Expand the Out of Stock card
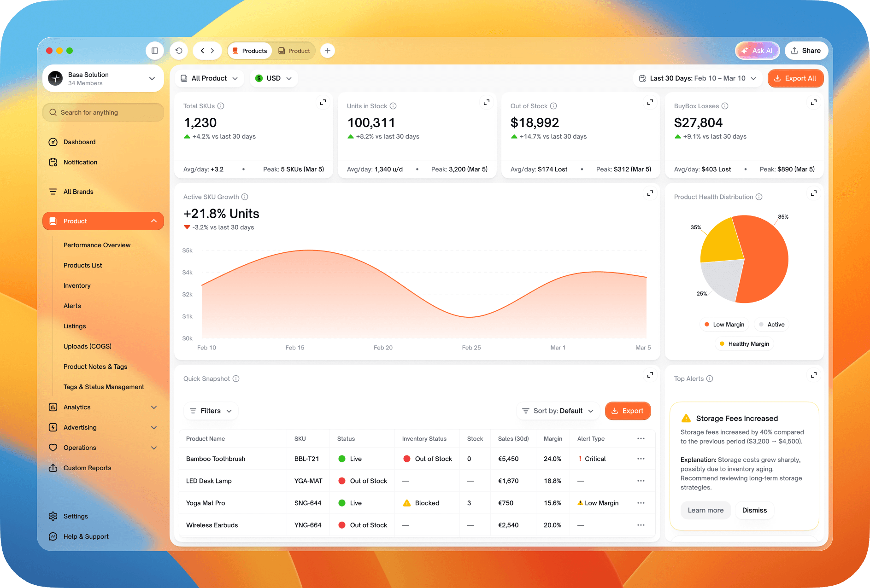The height and width of the screenshot is (588, 870). pyautogui.click(x=650, y=102)
